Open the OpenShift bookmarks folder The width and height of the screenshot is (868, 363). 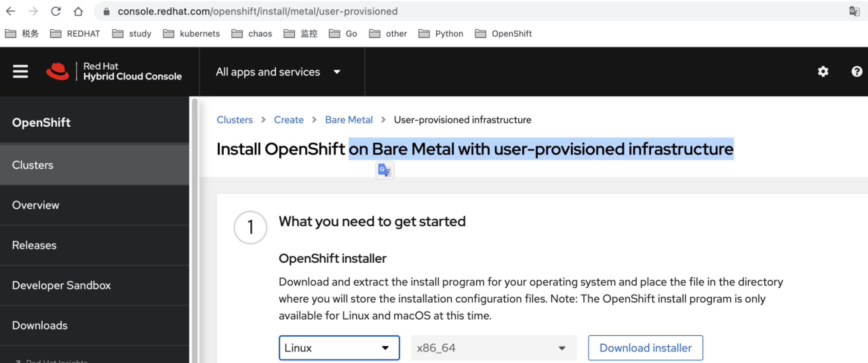click(x=504, y=34)
